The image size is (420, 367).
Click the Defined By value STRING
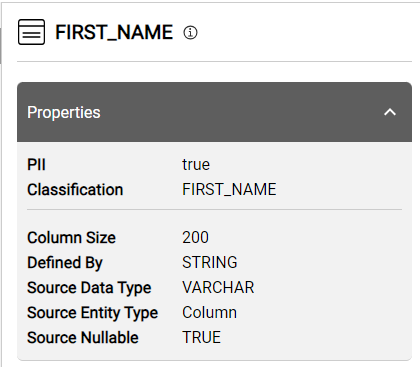pyautogui.click(x=210, y=262)
